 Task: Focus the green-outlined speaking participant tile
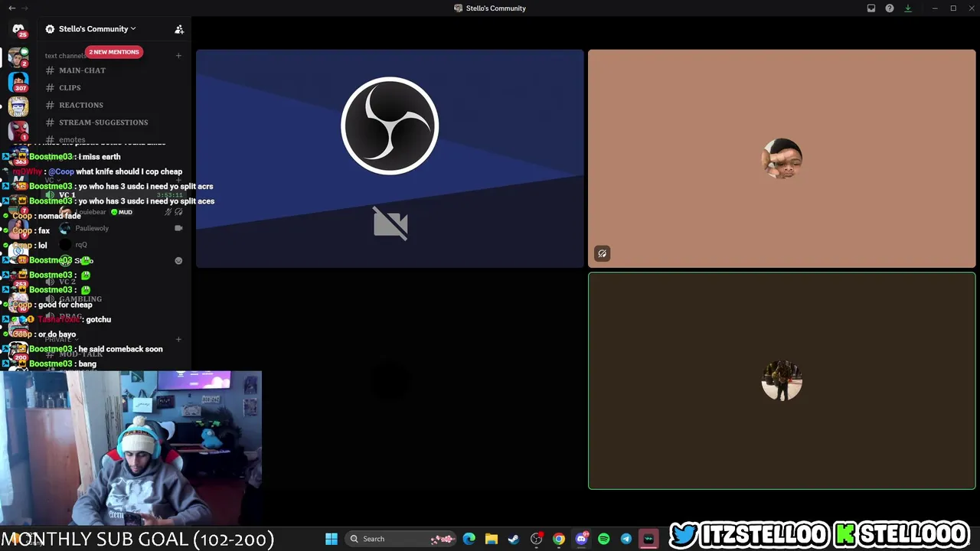(782, 380)
